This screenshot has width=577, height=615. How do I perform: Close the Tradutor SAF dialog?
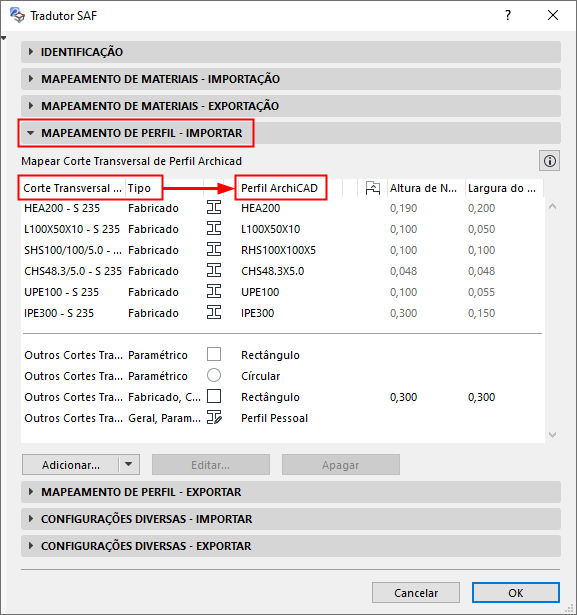[x=553, y=15]
